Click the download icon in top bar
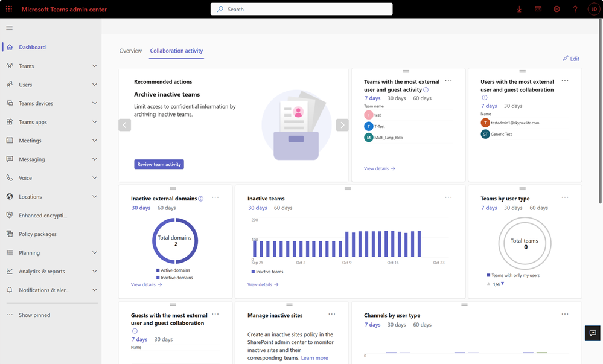603x364 pixels. tap(519, 9)
